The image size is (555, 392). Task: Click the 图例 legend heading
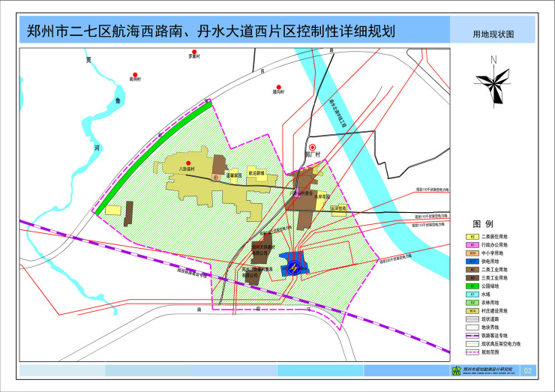pos(483,224)
